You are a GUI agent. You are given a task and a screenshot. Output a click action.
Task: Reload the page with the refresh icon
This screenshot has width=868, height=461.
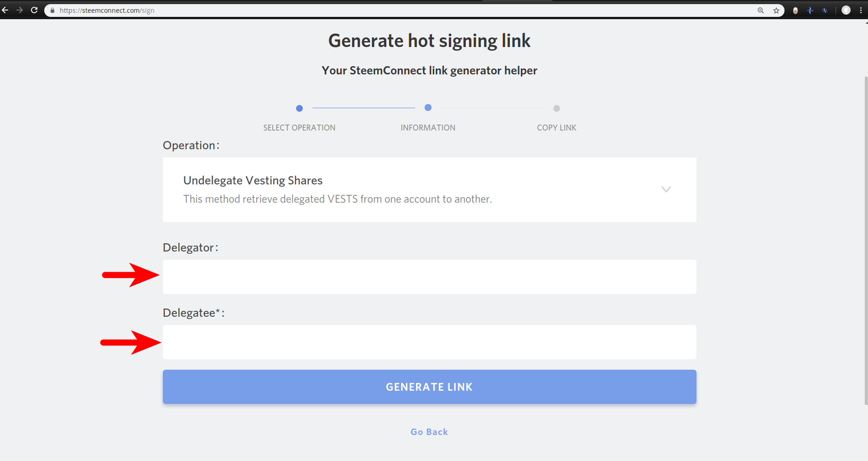pos(34,10)
